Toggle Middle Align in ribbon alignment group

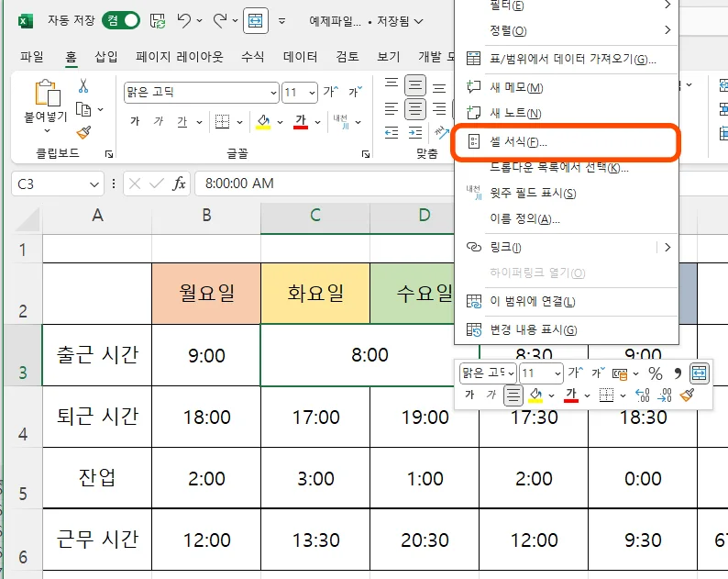coord(415,85)
